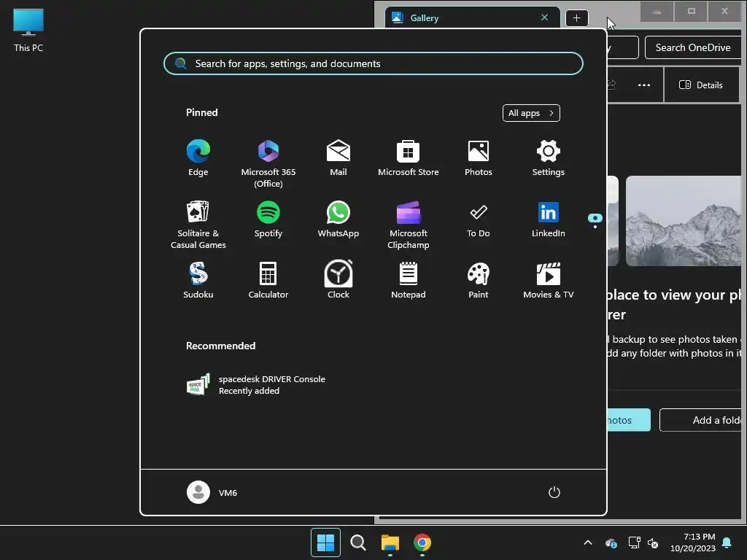The height and width of the screenshot is (560, 747).
Task: Open taskbar Search magnifier
Action: pyautogui.click(x=357, y=542)
